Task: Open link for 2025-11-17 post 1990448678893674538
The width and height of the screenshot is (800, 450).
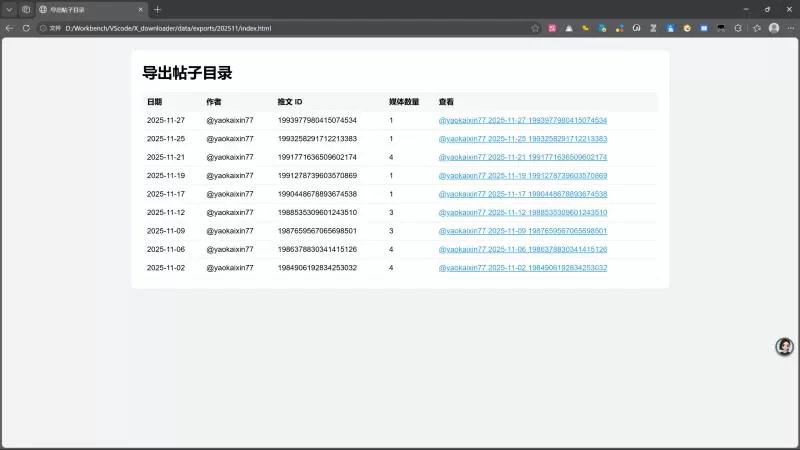Action: point(522,194)
